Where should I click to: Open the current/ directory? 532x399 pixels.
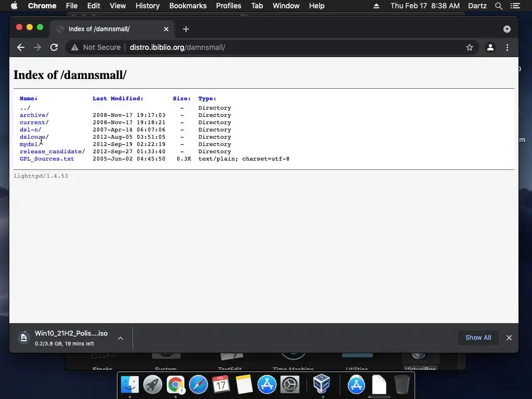click(x=34, y=123)
